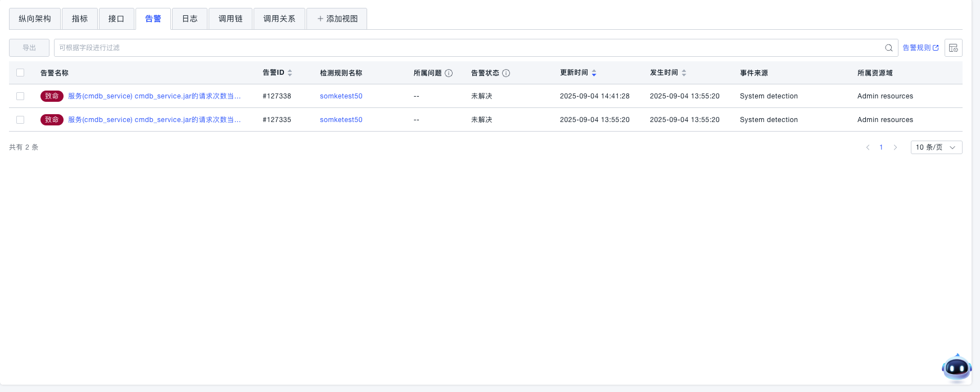Open the column settings table icon
The height and width of the screenshot is (392, 980).
(953, 48)
